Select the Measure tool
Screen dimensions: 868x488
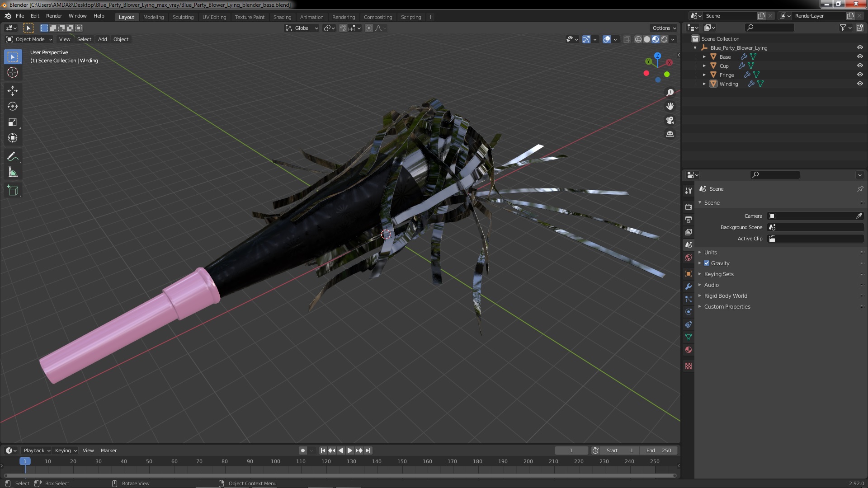coord(13,173)
